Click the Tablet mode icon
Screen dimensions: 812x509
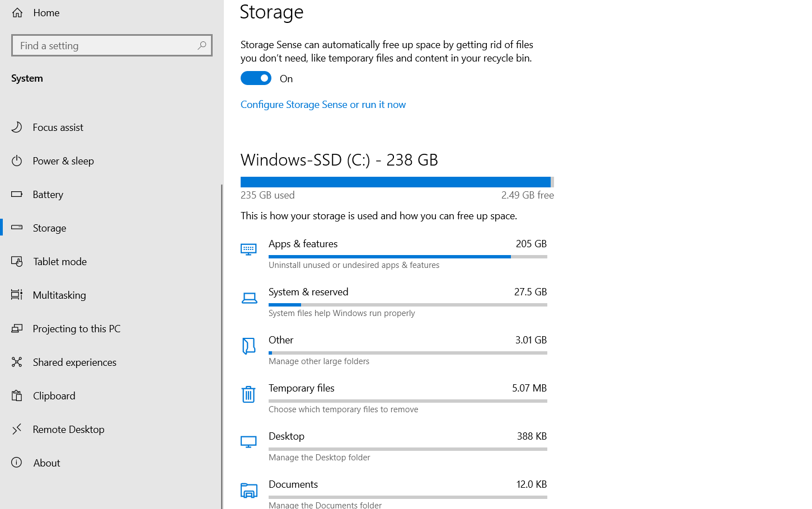17,261
